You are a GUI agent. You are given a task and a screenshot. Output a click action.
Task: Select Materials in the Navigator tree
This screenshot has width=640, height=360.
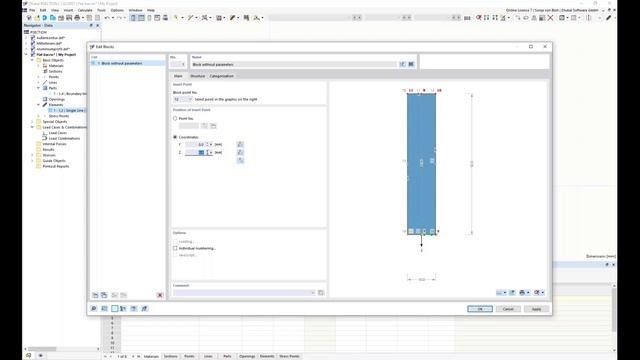click(x=56, y=66)
